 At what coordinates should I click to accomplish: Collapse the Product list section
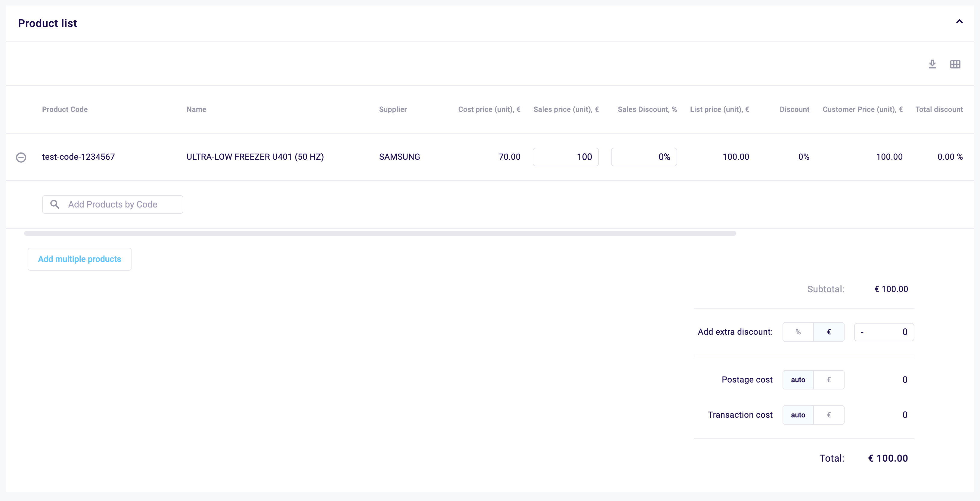coord(959,22)
